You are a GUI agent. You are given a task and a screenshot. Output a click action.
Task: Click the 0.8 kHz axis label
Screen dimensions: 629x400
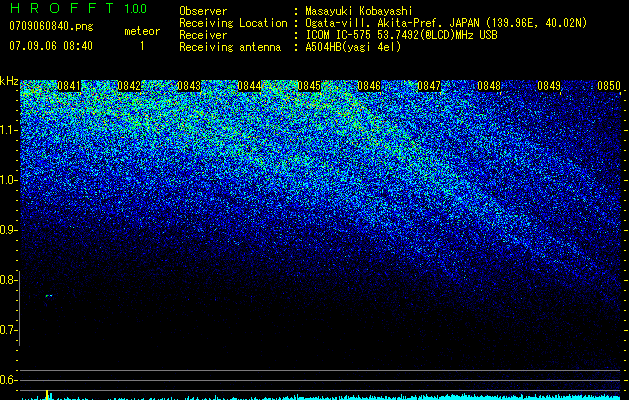(8, 280)
